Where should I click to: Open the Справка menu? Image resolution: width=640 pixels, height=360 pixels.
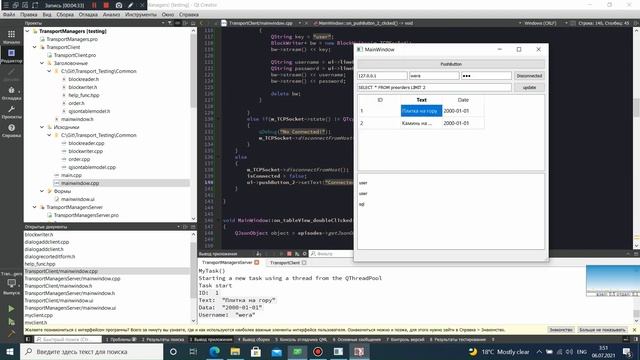[x=189, y=14]
